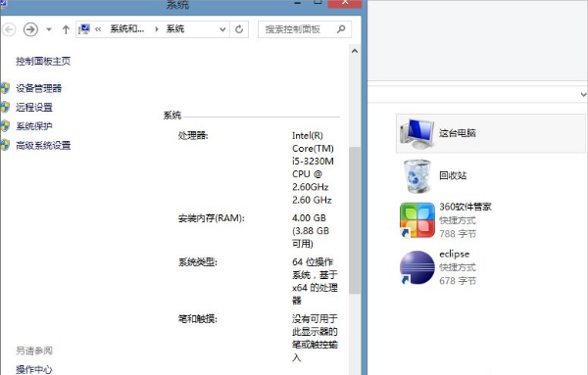The image size is (588, 375).
Task: Open 远程设置 link
Action: (x=34, y=108)
